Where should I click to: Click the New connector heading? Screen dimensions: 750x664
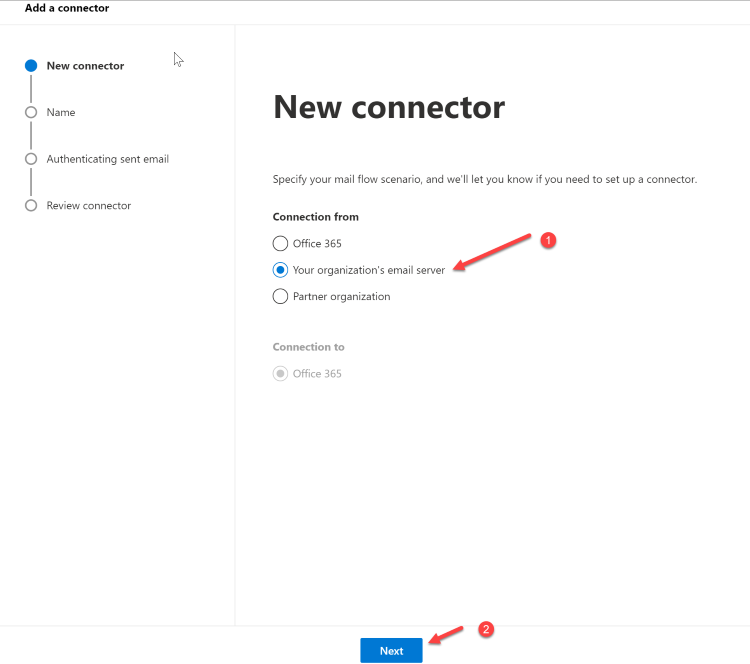pyautogui.click(x=389, y=107)
